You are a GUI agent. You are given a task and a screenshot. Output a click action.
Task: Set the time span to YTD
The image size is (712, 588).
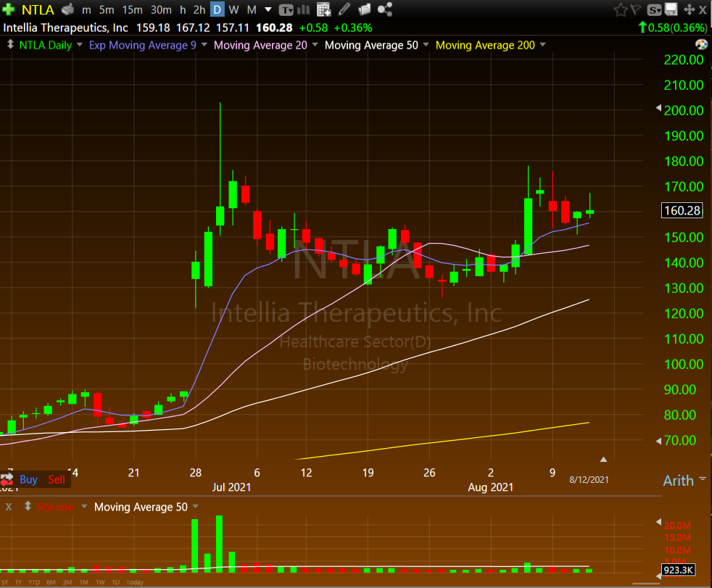(34, 582)
